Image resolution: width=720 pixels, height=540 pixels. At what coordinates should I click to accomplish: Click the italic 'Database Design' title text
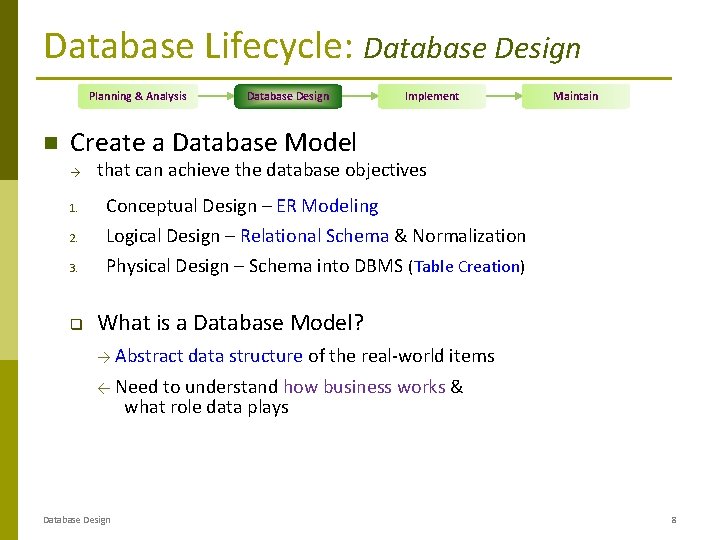[472, 48]
